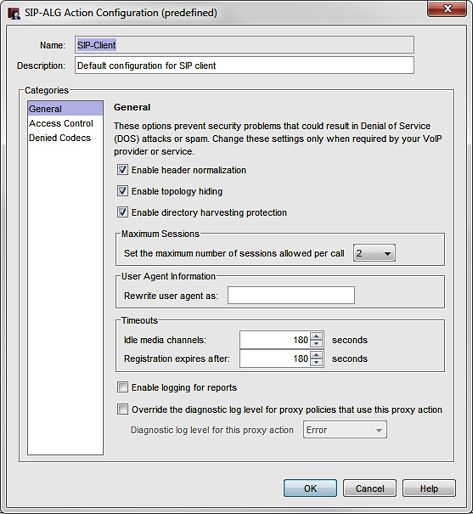
Task: Click the Idle media channels value field
Action: point(275,340)
